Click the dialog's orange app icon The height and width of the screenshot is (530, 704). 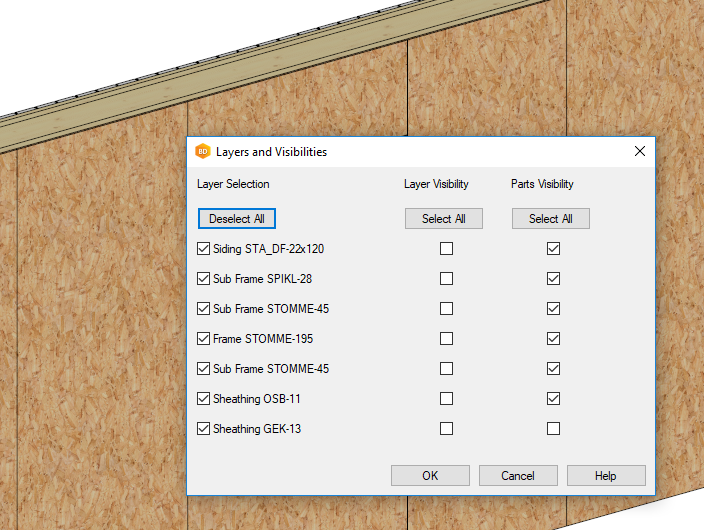point(203,152)
